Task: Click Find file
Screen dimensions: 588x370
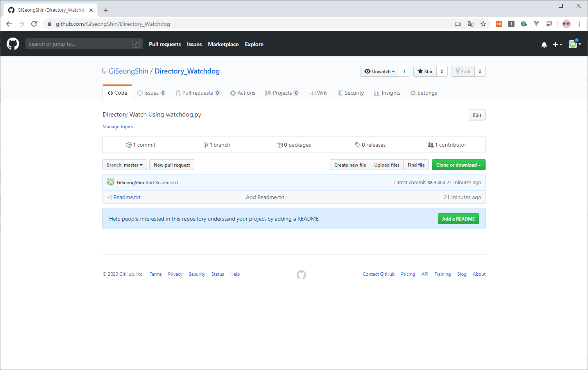Action: click(416, 165)
